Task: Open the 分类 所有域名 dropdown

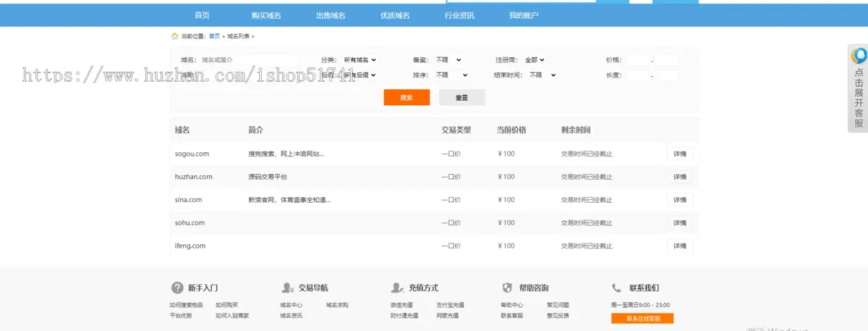Action: click(x=359, y=60)
